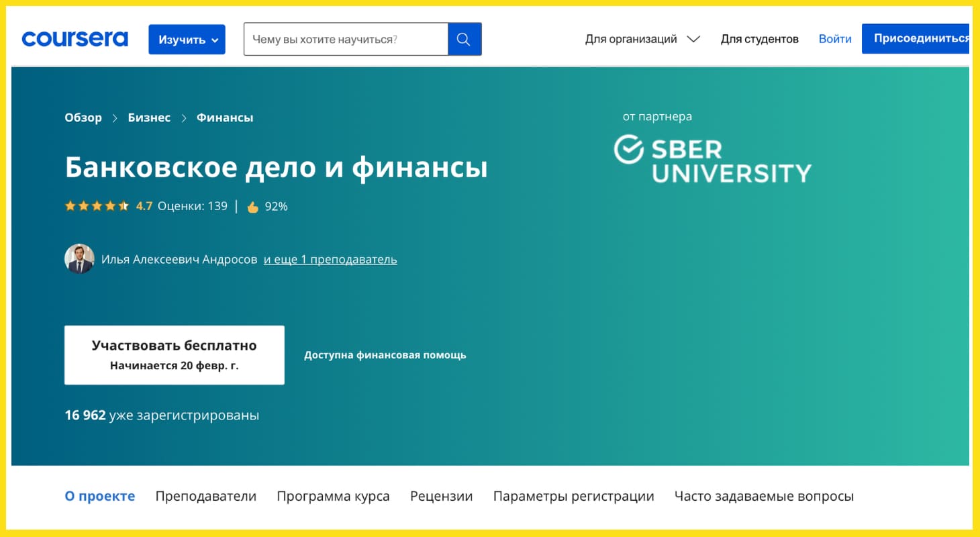Open Часто задаваемые вопросы tab

764,496
